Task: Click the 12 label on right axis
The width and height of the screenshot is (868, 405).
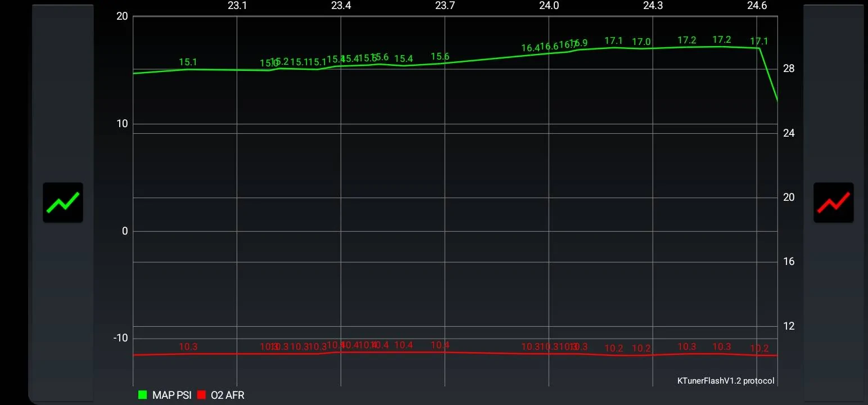Action: coord(789,326)
